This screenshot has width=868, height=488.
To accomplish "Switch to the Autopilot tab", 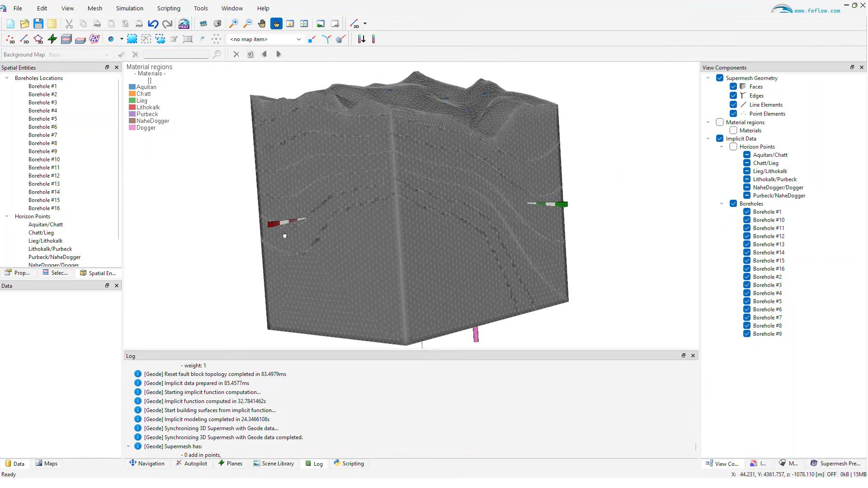I will pos(192,464).
